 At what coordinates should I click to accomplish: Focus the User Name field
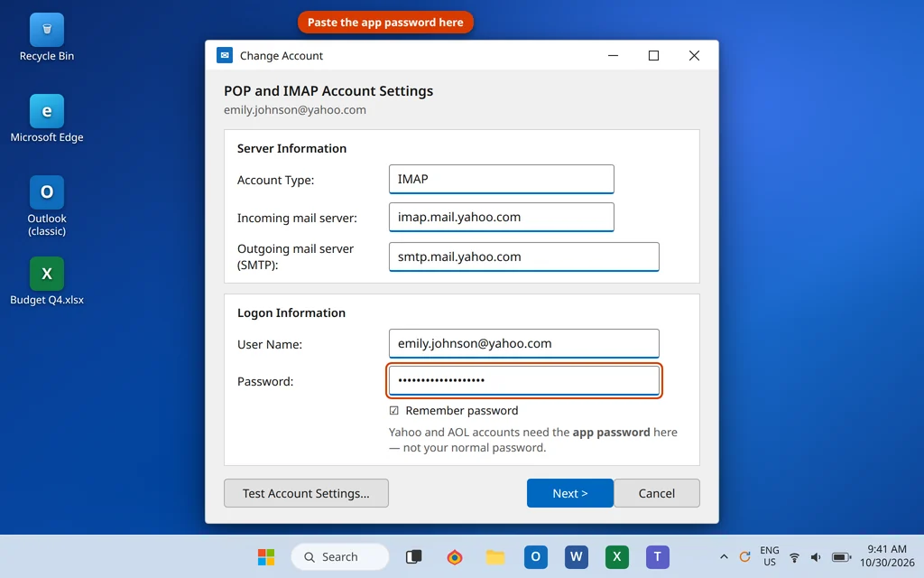point(524,343)
